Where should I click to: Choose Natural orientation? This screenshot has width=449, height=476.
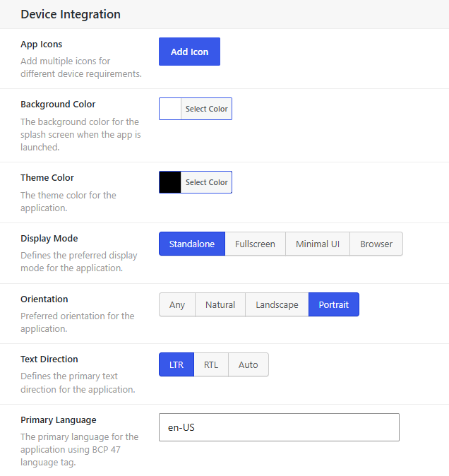click(220, 304)
